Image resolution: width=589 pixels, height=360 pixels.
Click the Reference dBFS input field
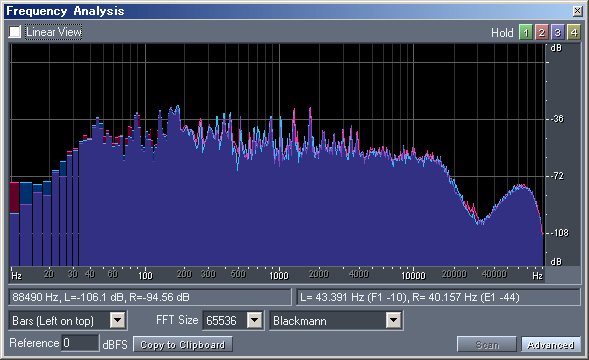pyautogui.click(x=80, y=343)
